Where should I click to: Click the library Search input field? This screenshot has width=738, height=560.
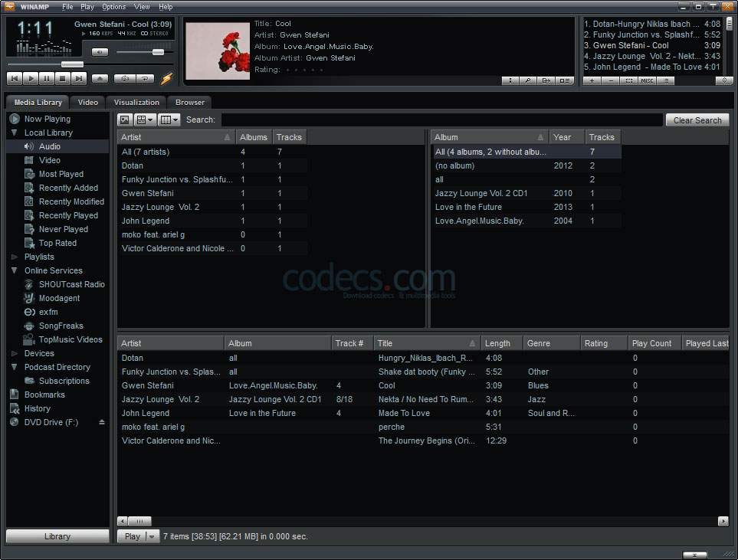click(x=441, y=120)
